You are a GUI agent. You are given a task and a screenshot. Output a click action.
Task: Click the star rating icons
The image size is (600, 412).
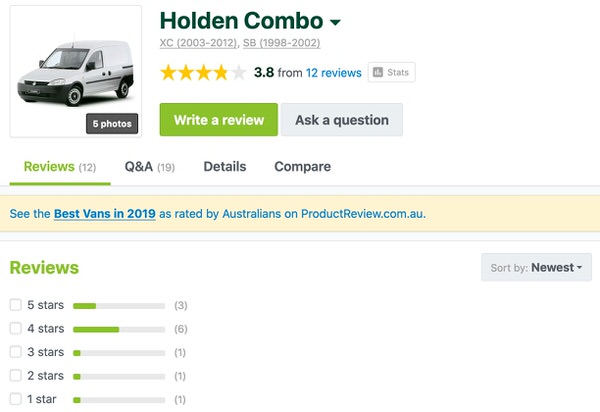pos(203,73)
